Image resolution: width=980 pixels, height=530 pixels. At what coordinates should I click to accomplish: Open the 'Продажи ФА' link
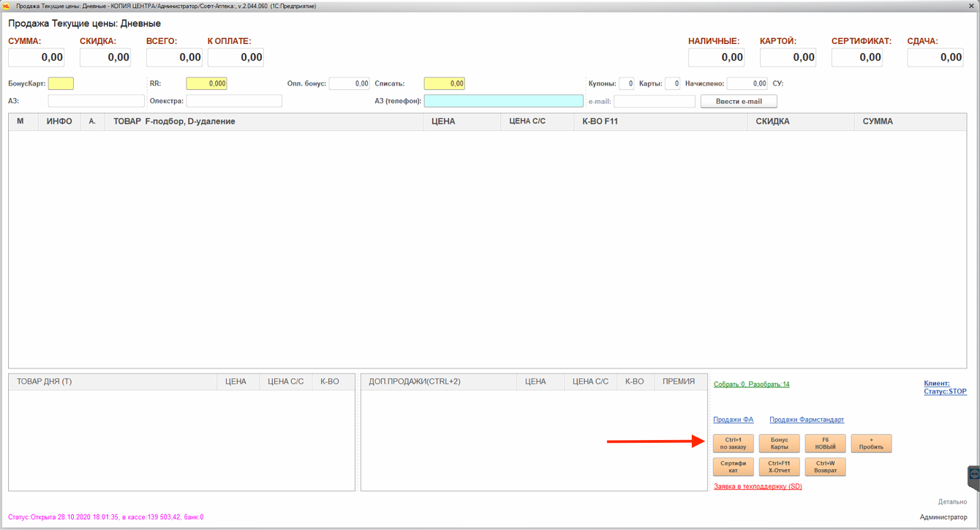coord(733,420)
